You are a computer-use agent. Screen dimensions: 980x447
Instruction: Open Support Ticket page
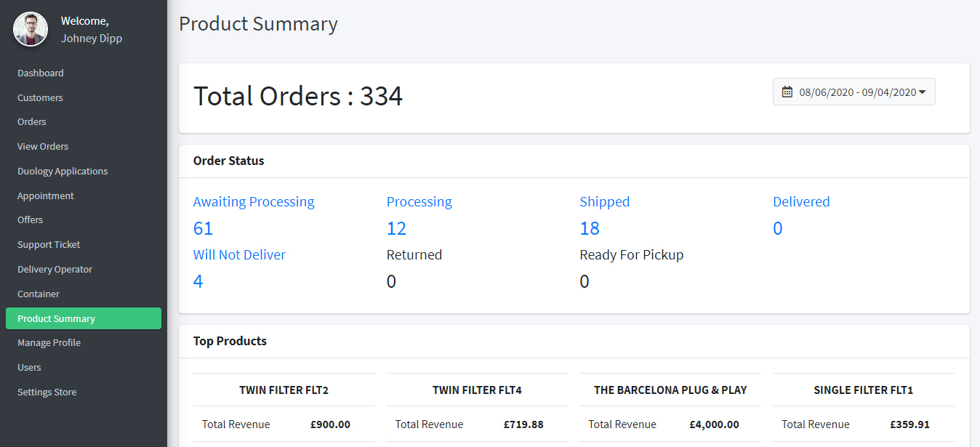(x=49, y=245)
